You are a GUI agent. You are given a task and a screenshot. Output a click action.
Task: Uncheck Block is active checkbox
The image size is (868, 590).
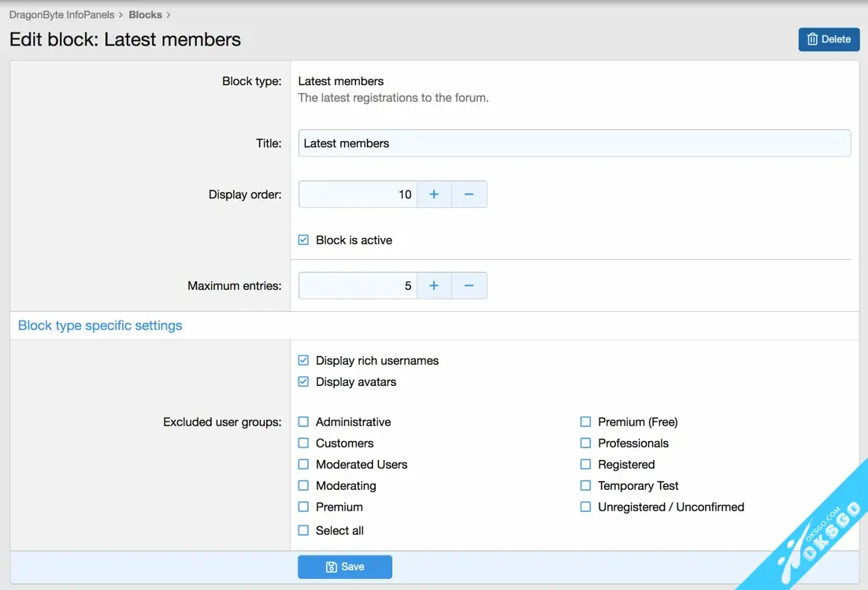coord(303,240)
